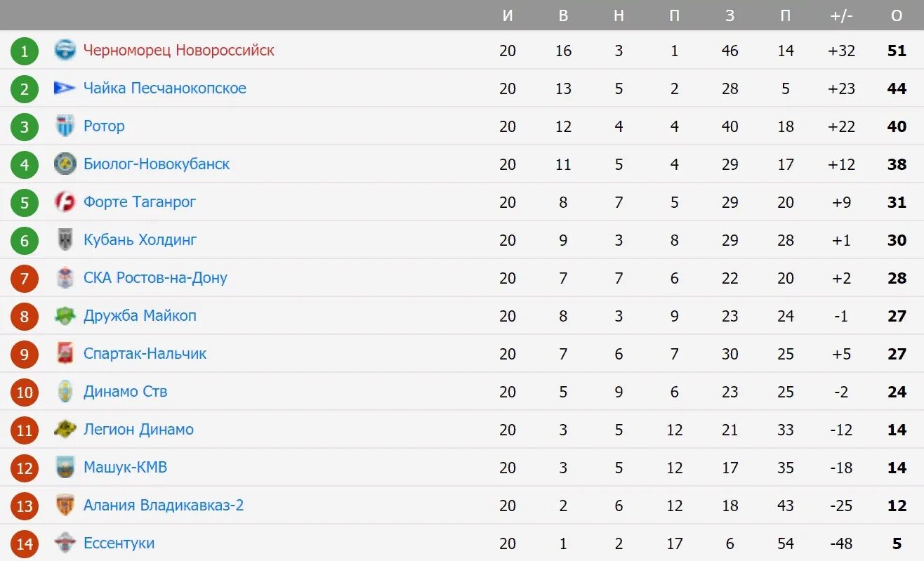Open the Ессентуки team link
The width and height of the screenshot is (924, 561).
[x=119, y=543]
